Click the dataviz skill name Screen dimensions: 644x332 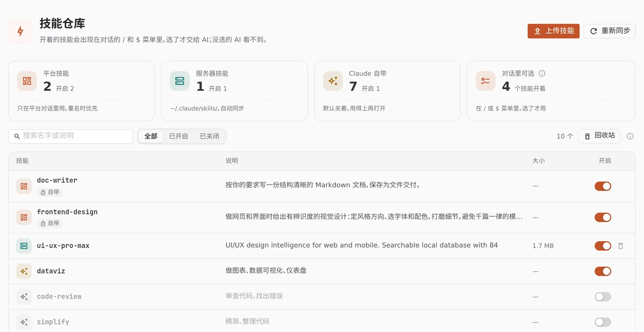(x=51, y=271)
